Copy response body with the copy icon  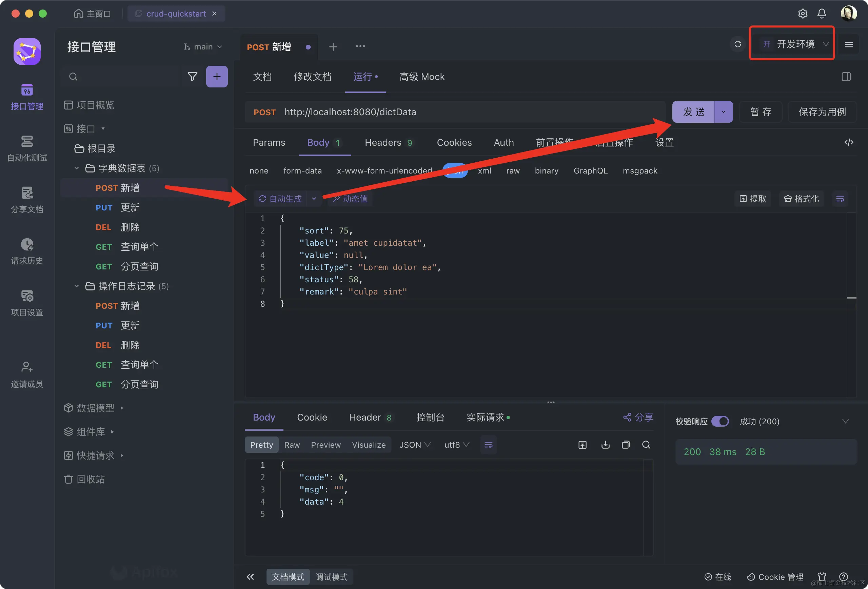coord(626,445)
